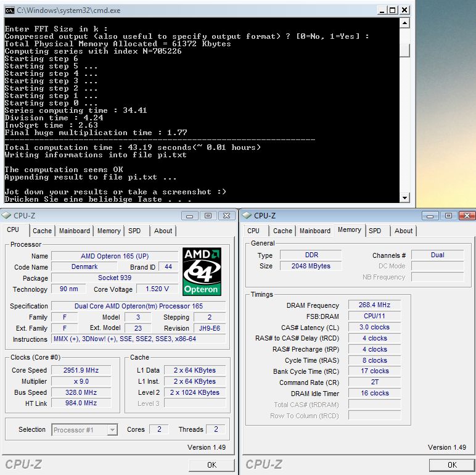
Task: Click the Package value Socket 939
Action: (x=115, y=278)
